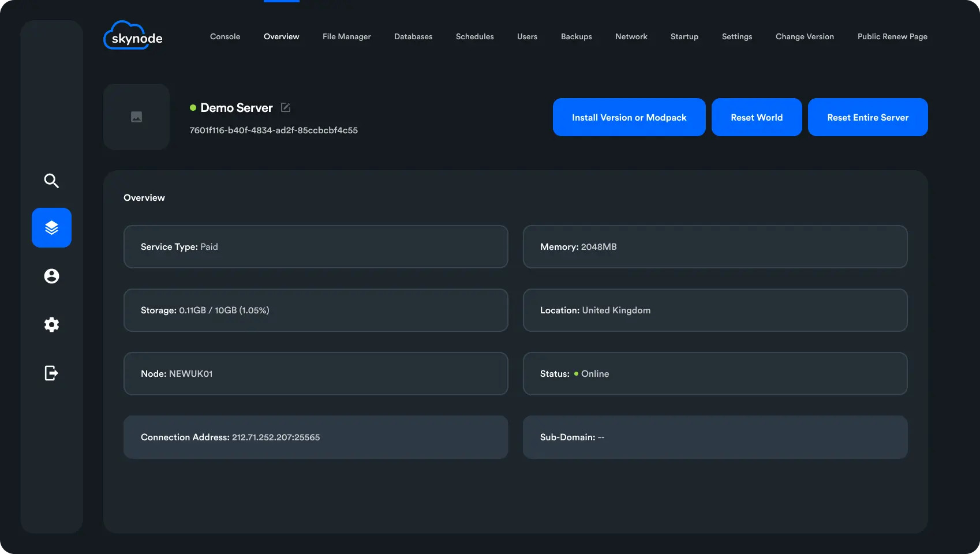The width and height of the screenshot is (980, 554).
Task: Click the Connection Address field
Action: point(316,437)
